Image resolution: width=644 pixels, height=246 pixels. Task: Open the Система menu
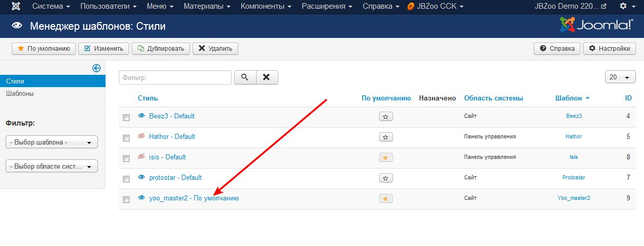pos(51,7)
